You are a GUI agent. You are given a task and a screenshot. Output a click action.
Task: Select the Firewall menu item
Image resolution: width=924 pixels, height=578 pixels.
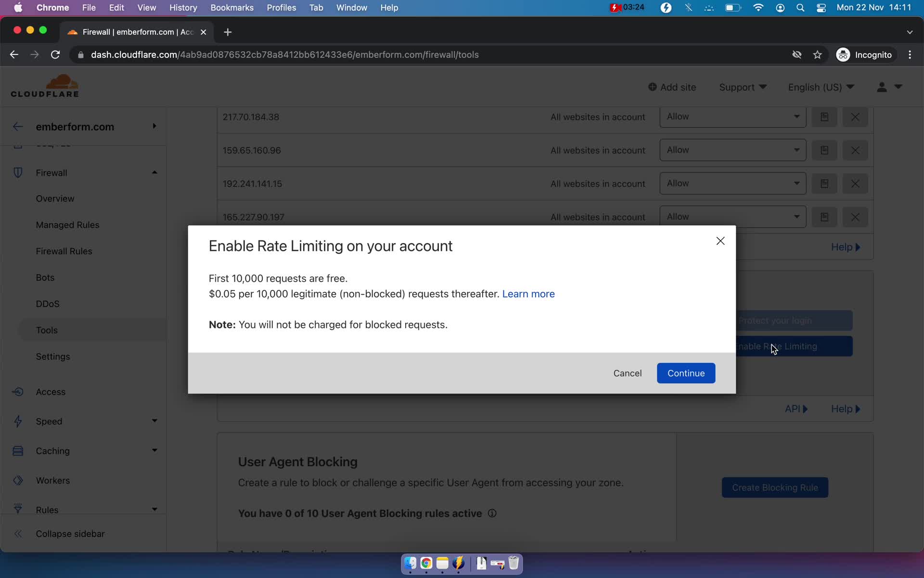51,172
